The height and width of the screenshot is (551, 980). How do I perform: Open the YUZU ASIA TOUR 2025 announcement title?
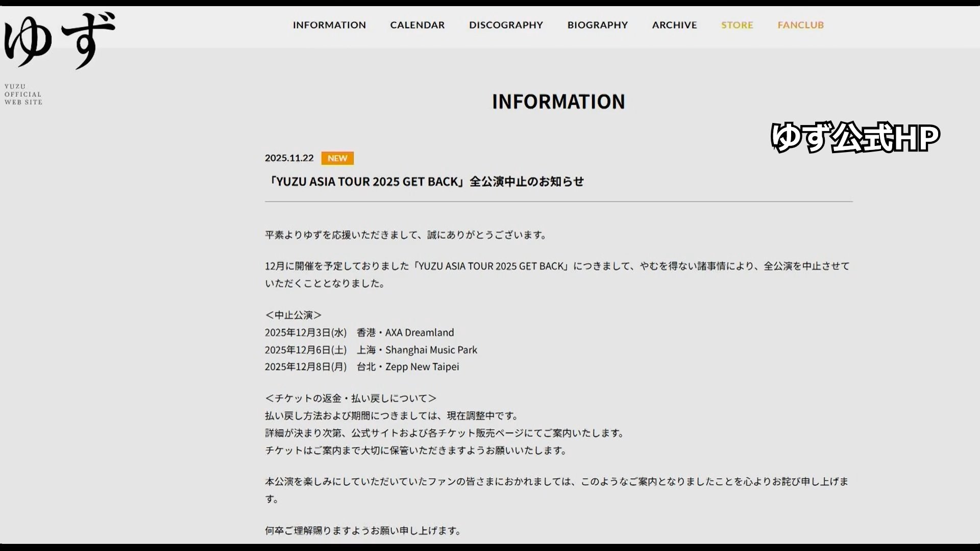[x=428, y=181]
